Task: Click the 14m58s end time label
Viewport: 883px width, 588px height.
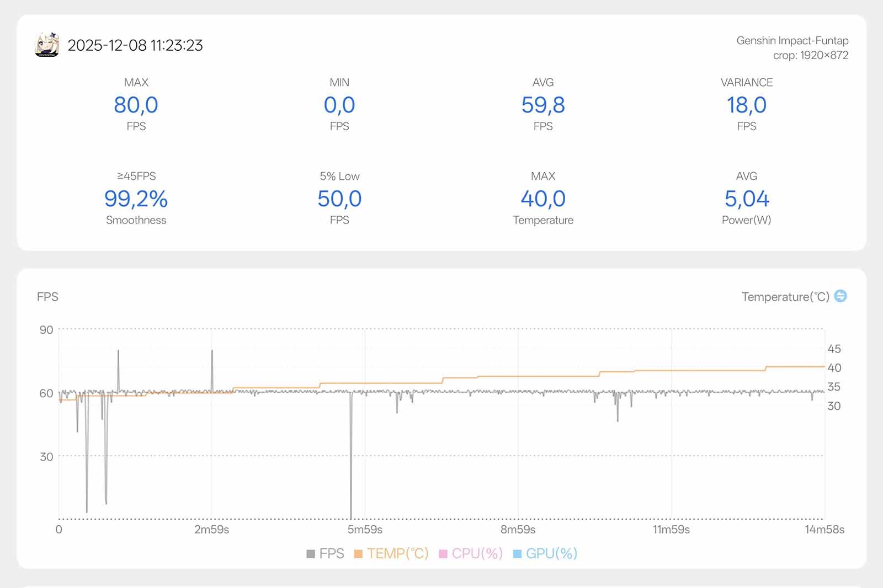Action: [x=824, y=530]
